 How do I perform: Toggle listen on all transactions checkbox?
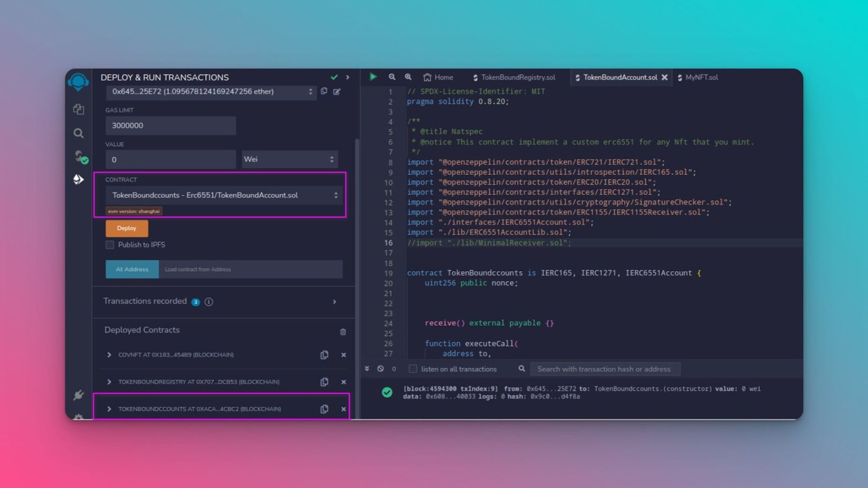pyautogui.click(x=413, y=369)
